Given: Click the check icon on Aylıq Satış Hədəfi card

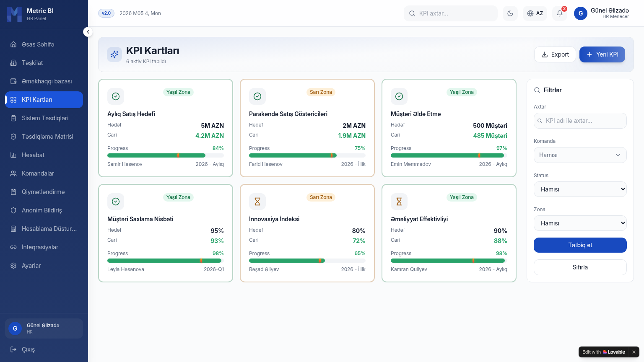Looking at the screenshot, I should coord(116,96).
